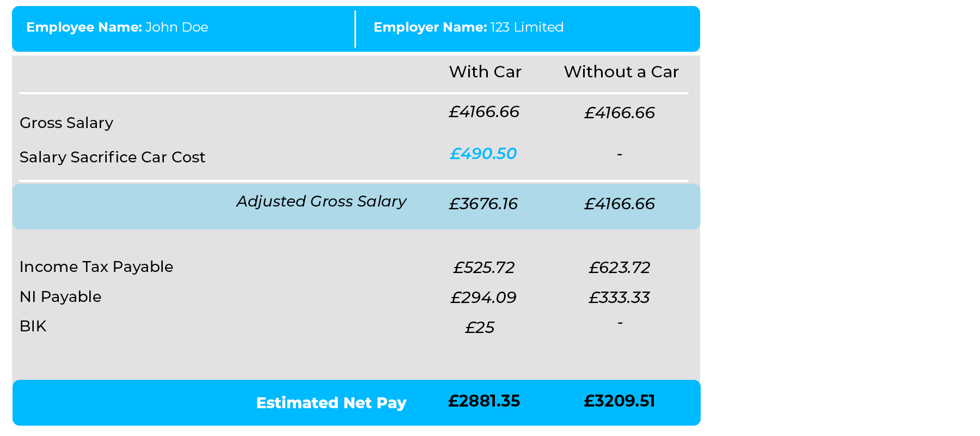Select the £3209.51 net pay figure
This screenshot has height=436, width=980.
click(620, 401)
